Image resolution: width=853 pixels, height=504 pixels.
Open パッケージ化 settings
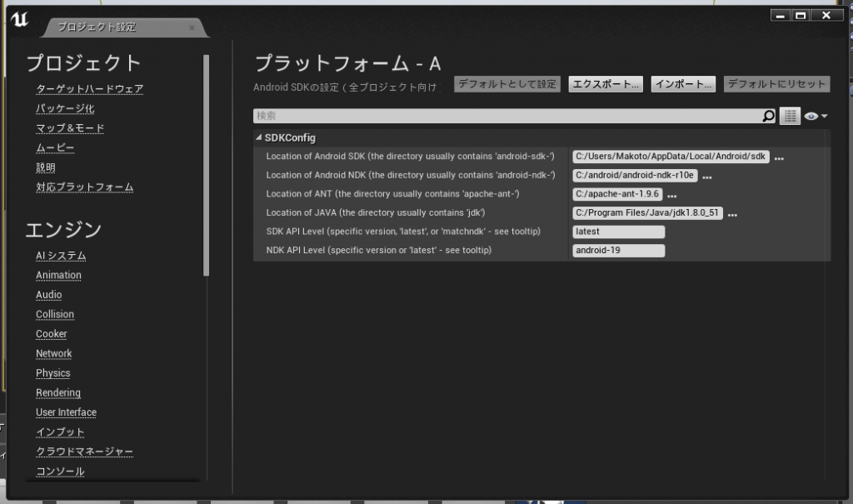coord(65,108)
